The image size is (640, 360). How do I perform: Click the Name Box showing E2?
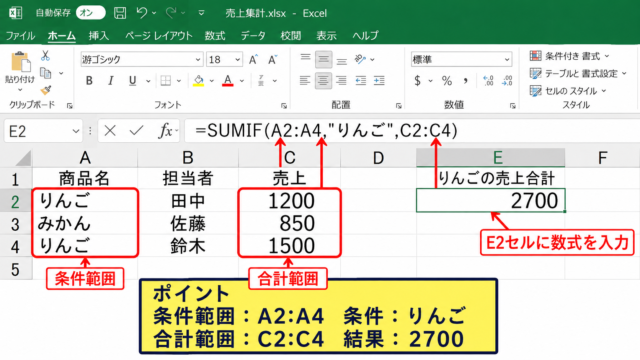(43, 131)
